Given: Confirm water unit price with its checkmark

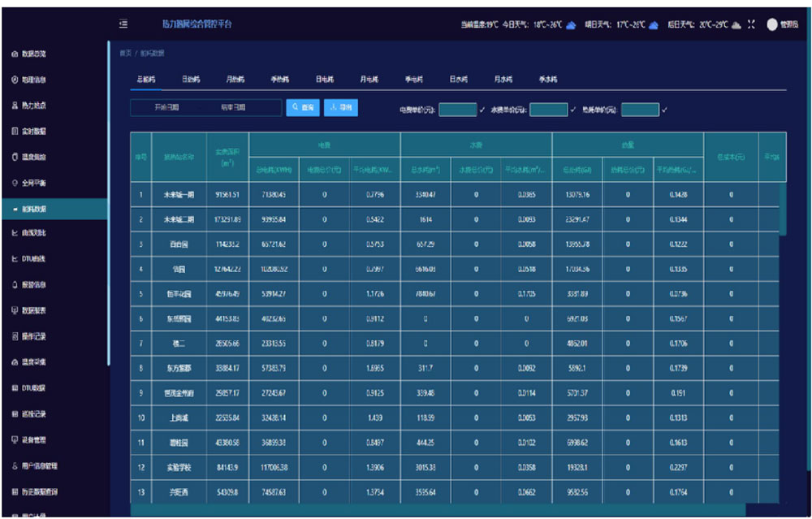Looking at the screenshot, I should (572, 110).
